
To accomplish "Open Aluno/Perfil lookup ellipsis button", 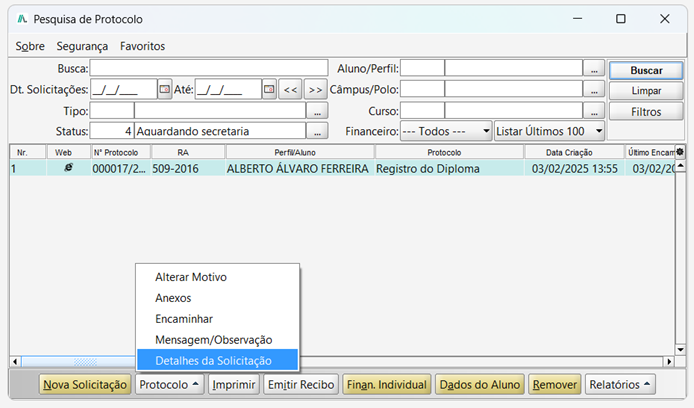I will tap(594, 69).
